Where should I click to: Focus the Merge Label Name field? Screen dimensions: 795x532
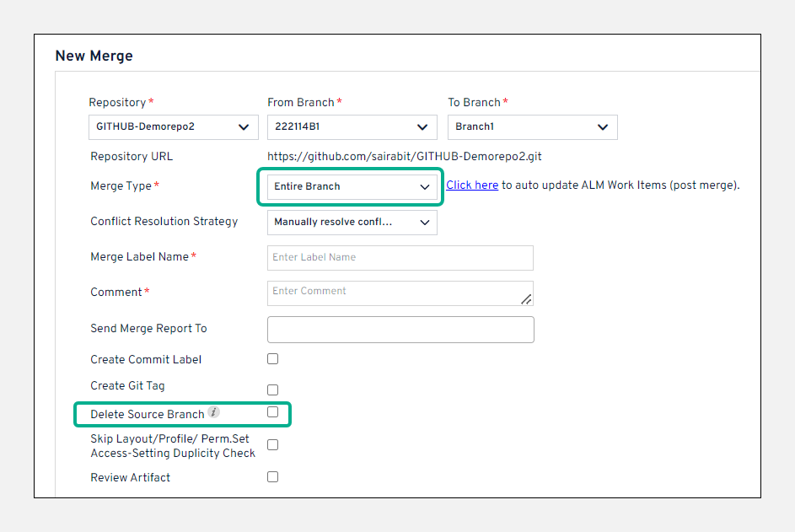coord(400,257)
